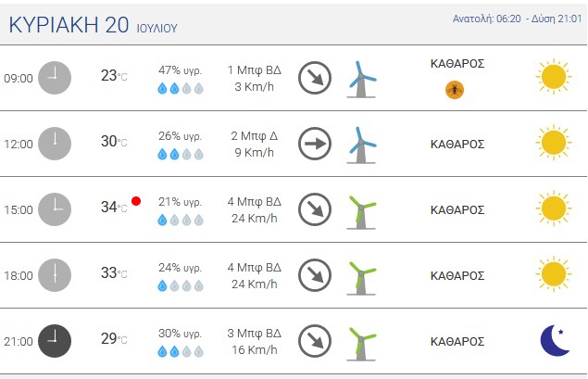This screenshot has width=588, height=379.
Task: Click the ΚΑΘΑΡΟΣ label at 18:00
Action: tap(457, 275)
